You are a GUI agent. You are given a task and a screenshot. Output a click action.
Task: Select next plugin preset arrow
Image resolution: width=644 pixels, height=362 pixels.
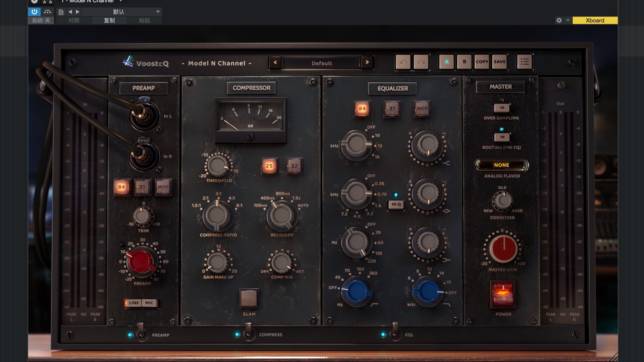coord(367,62)
